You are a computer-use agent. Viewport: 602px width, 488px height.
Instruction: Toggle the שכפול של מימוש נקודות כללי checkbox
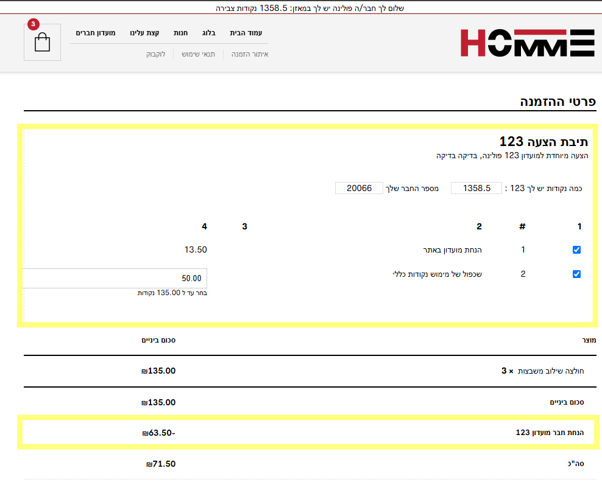click(x=576, y=274)
